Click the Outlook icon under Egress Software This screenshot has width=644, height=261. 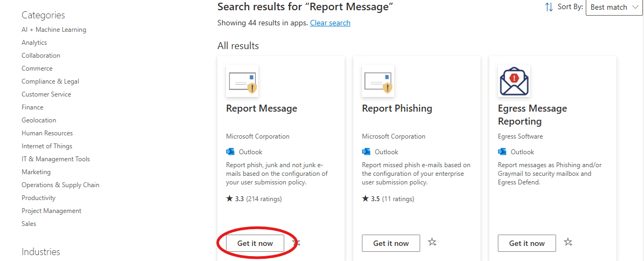click(502, 152)
